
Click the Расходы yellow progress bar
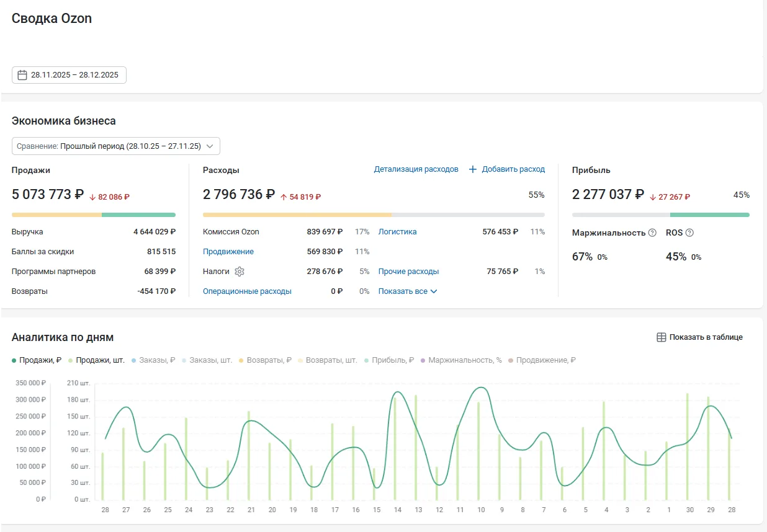[297, 215]
